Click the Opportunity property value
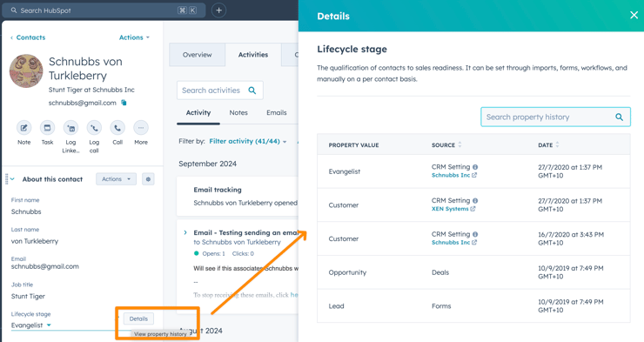 (x=347, y=272)
